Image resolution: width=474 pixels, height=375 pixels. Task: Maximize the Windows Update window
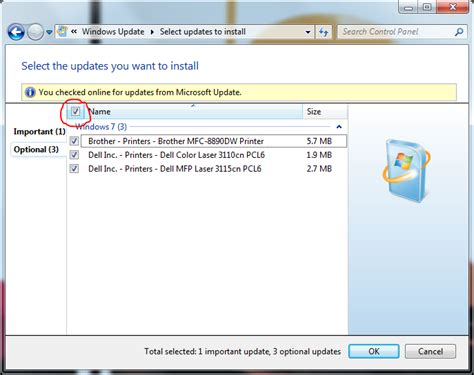(427, 7)
